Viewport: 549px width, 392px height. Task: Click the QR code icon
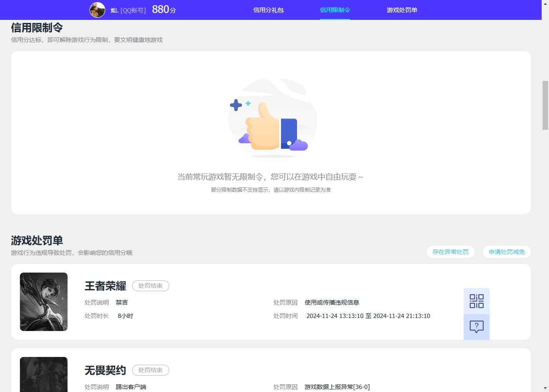point(476,301)
